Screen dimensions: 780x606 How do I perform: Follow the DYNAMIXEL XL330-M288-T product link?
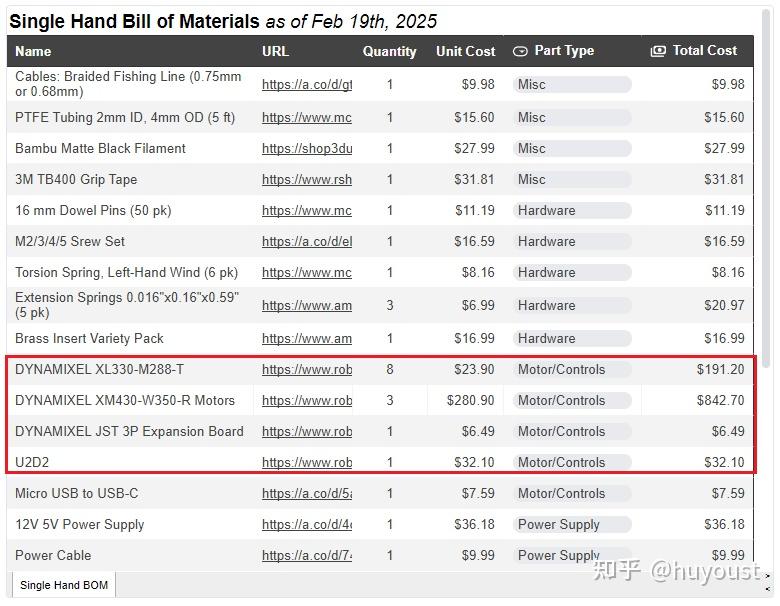(307, 369)
